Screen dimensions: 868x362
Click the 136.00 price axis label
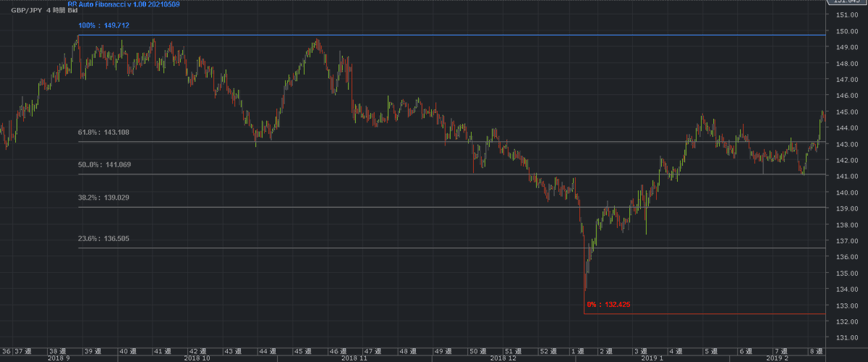click(846, 257)
